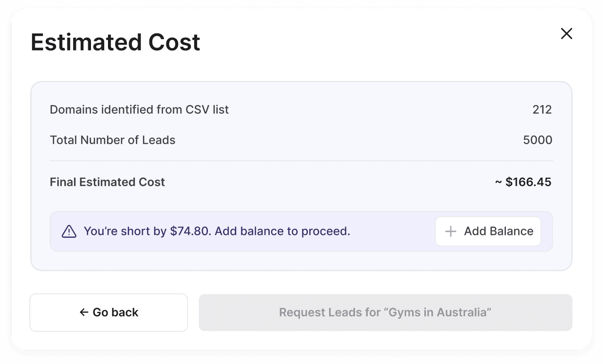Click the Final Estimated Cost label

click(x=107, y=182)
